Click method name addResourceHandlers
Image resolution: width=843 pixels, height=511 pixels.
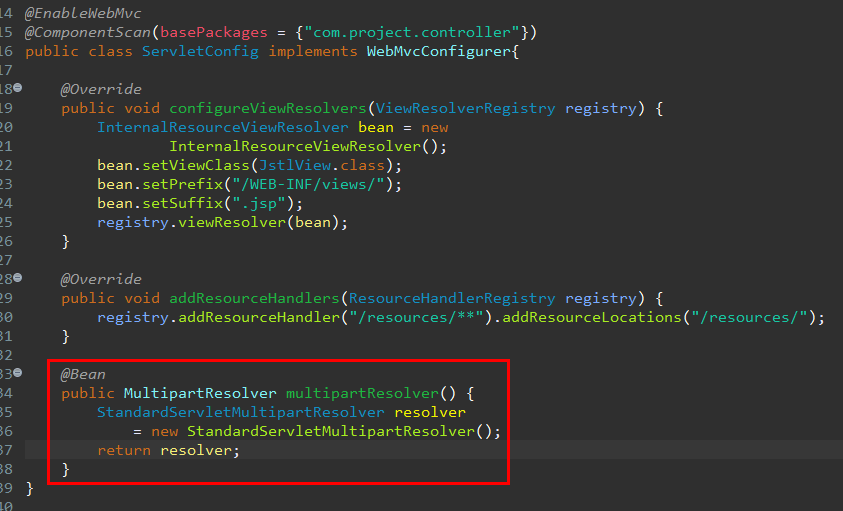254,298
